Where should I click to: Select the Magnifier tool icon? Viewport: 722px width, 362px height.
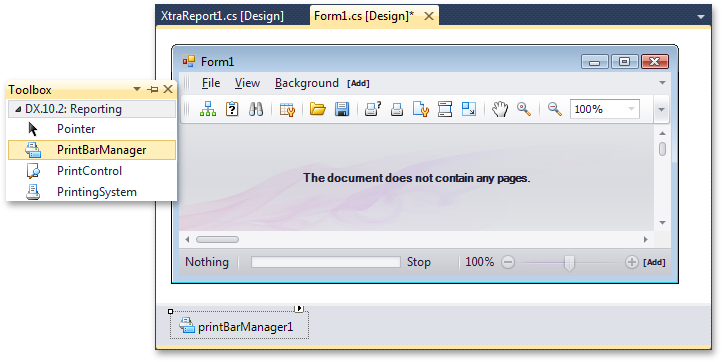[x=524, y=109]
